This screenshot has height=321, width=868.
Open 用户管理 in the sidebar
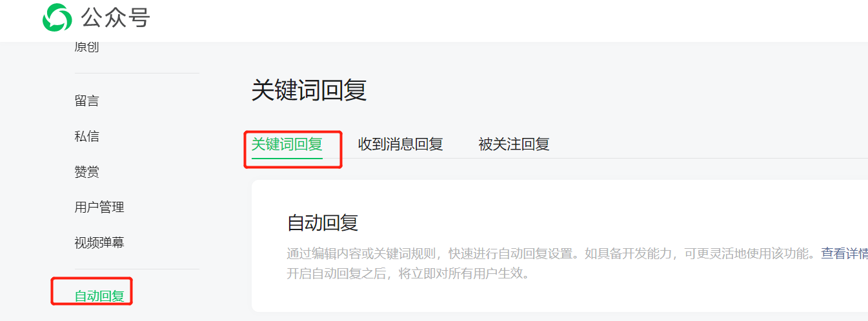pos(99,207)
